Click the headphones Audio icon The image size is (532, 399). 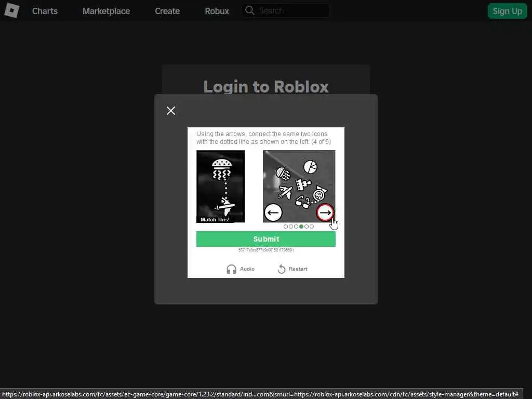click(x=231, y=269)
